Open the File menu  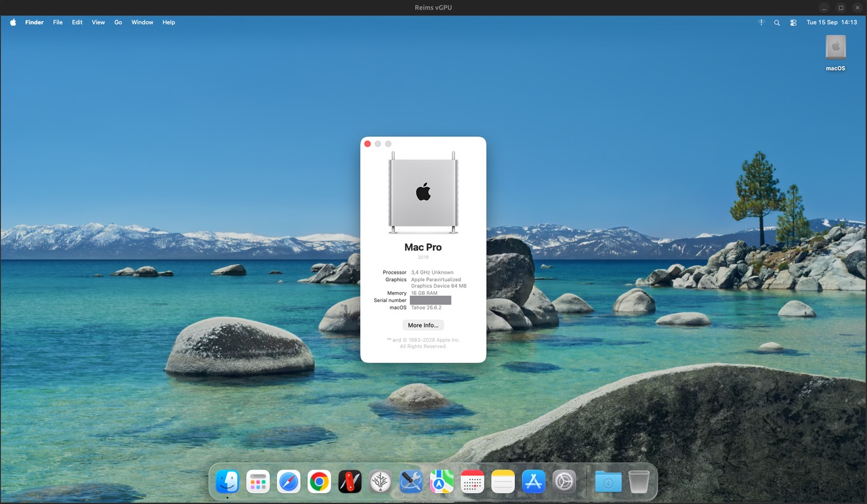[58, 22]
